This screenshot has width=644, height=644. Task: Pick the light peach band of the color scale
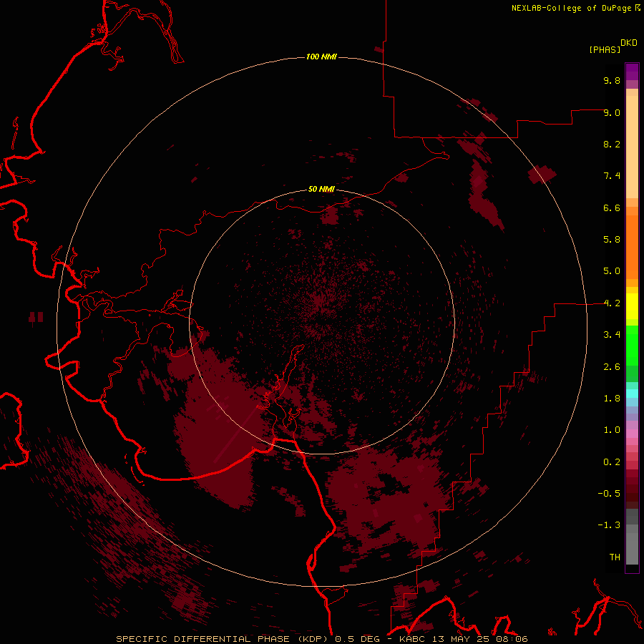[x=632, y=147]
